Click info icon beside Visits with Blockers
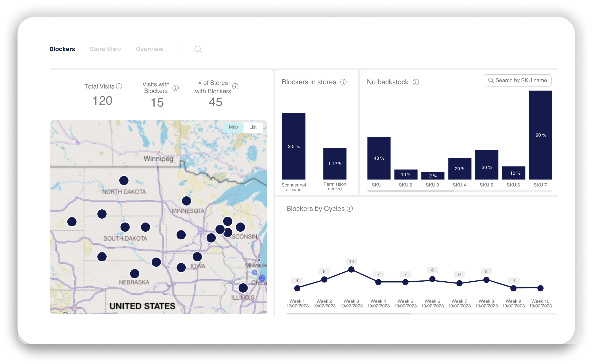This screenshot has width=595, height=364. 176,88
